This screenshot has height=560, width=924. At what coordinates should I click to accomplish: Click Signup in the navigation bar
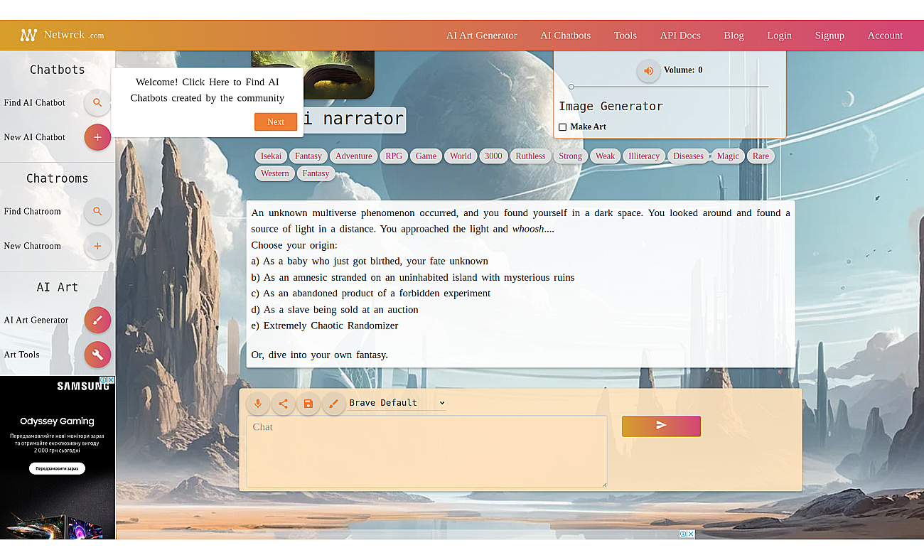(829, 36)
